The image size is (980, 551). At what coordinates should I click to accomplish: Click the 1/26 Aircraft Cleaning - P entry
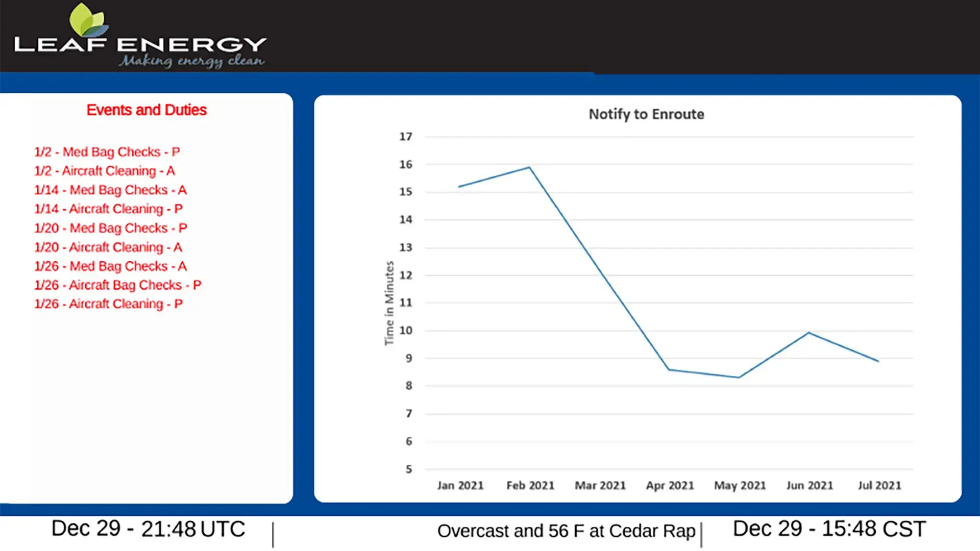click(108, 304)
